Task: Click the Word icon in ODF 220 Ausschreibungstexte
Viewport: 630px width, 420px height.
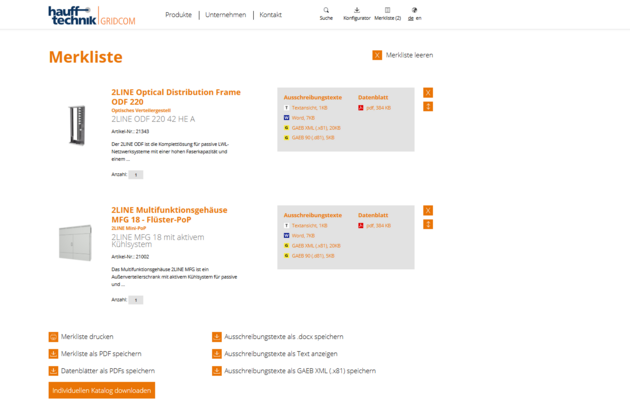Action: coord(286,118)
